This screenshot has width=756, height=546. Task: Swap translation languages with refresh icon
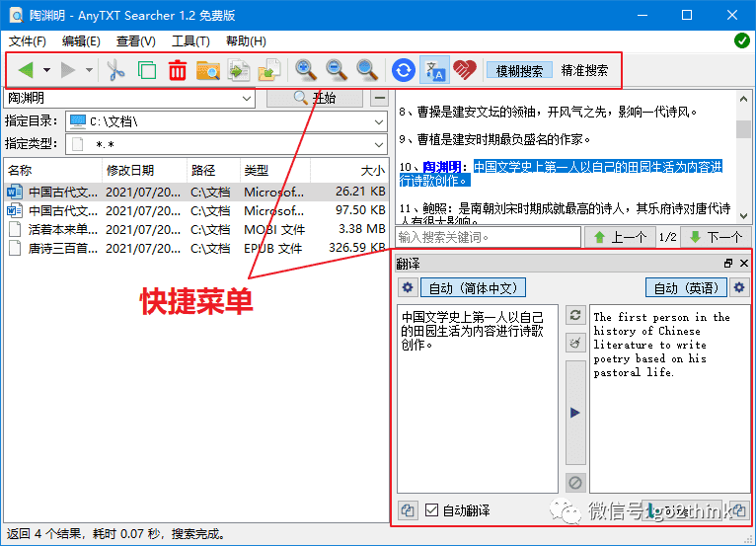point(575,315)
